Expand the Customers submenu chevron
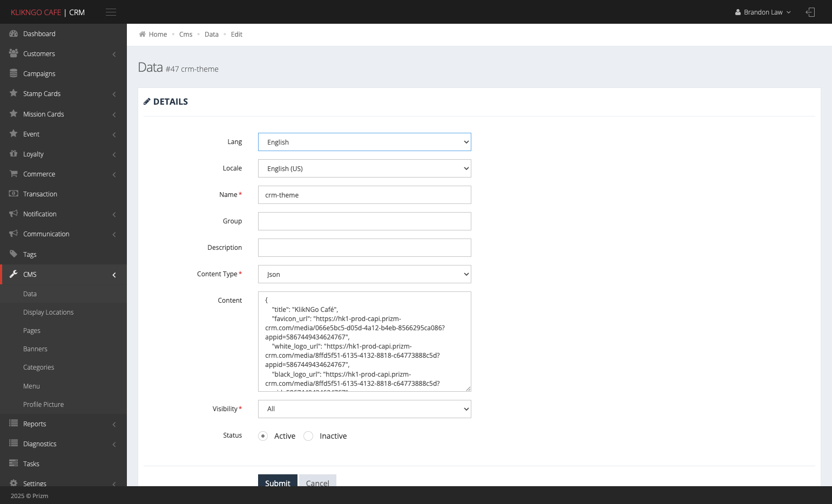Screen dimensions: 832x504 (114, 55)
